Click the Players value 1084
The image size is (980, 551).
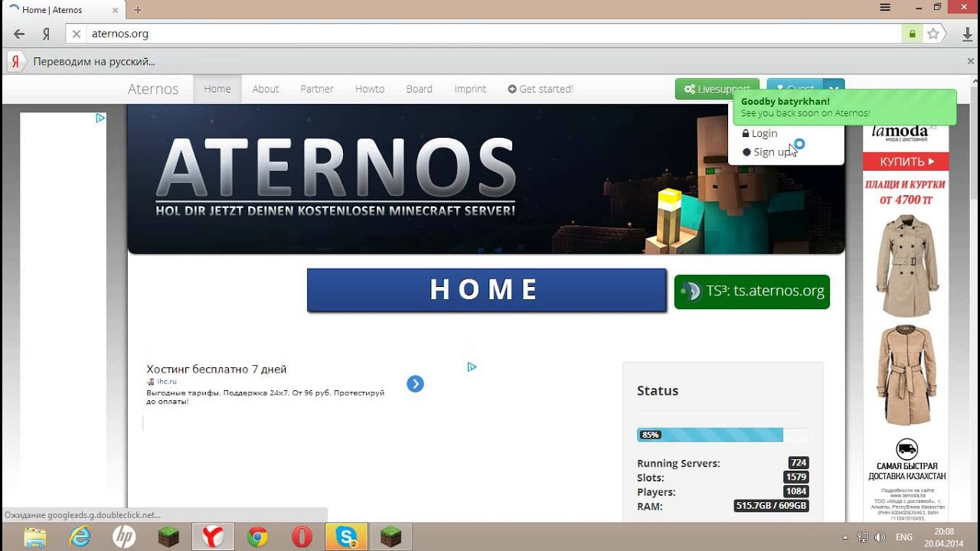click(796, 491)
